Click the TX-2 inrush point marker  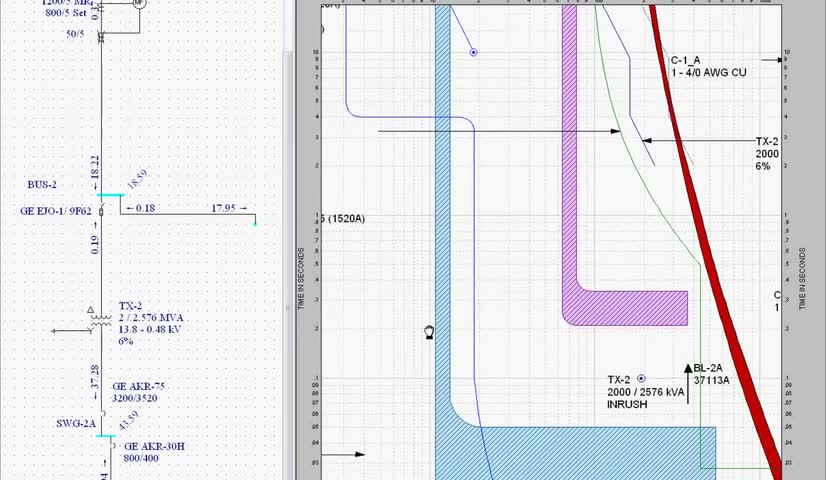click(x=641, y=378)
